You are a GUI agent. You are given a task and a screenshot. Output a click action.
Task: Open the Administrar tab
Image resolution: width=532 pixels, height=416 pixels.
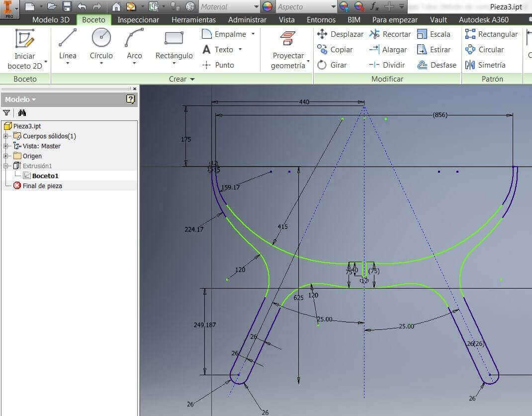click(247, 20)
